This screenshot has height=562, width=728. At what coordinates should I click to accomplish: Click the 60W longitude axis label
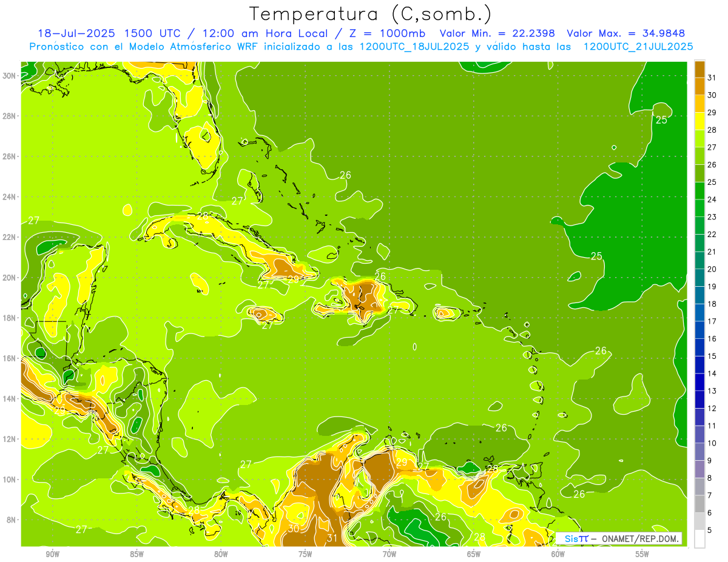(558, 554)
